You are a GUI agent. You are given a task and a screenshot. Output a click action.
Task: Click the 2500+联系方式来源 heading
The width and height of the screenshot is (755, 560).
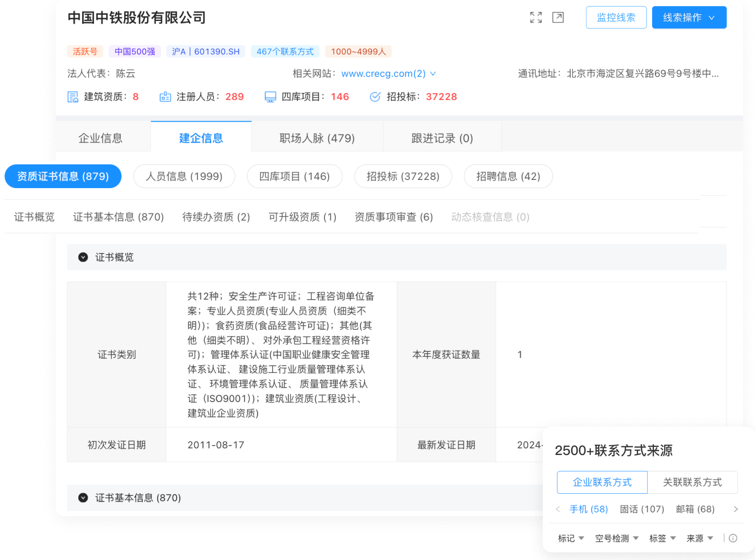[x=614, y=451]
